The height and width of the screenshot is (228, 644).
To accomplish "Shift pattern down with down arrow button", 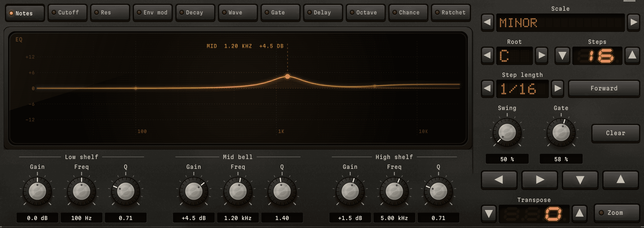I will (x=580, y=180).
